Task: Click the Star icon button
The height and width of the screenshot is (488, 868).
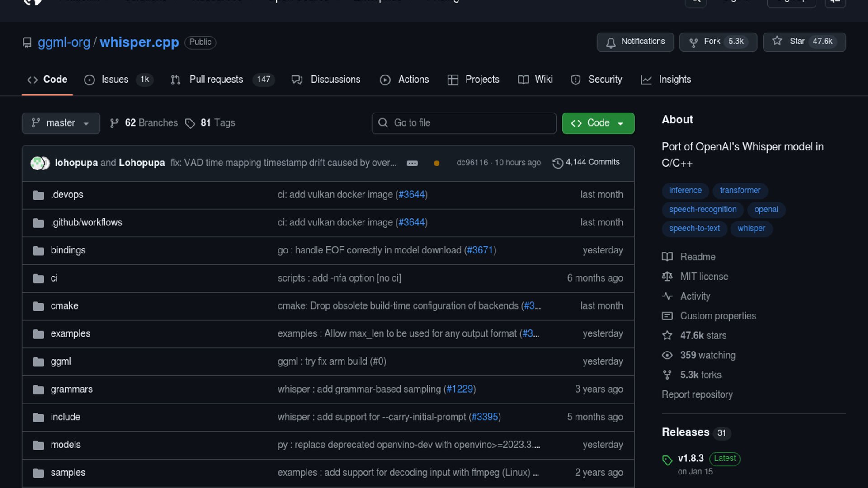Action: click(777, 41)
